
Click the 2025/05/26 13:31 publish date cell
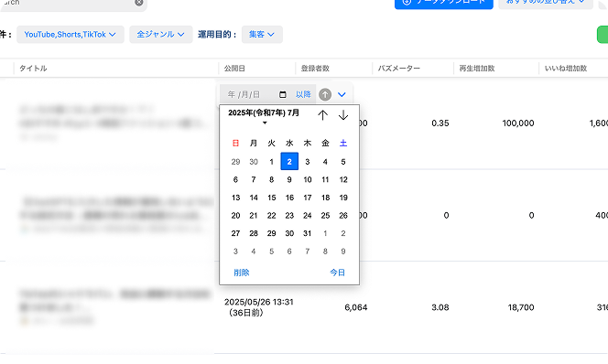[258, 307]
